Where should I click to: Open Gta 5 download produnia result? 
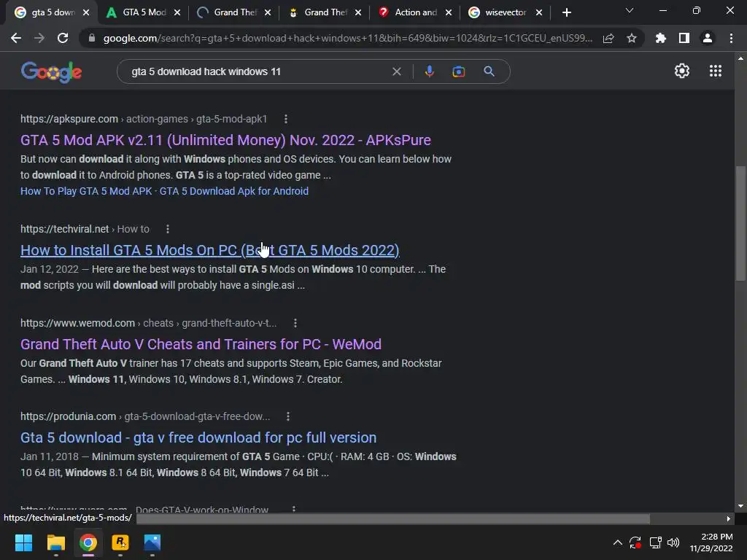198,437
